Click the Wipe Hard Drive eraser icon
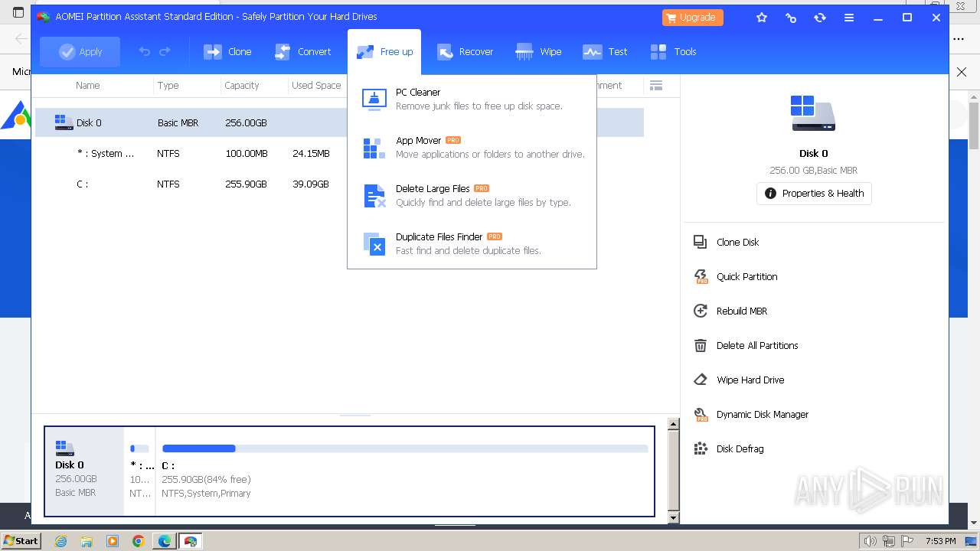The image size is (980, 551). click(x=701, y=380)
